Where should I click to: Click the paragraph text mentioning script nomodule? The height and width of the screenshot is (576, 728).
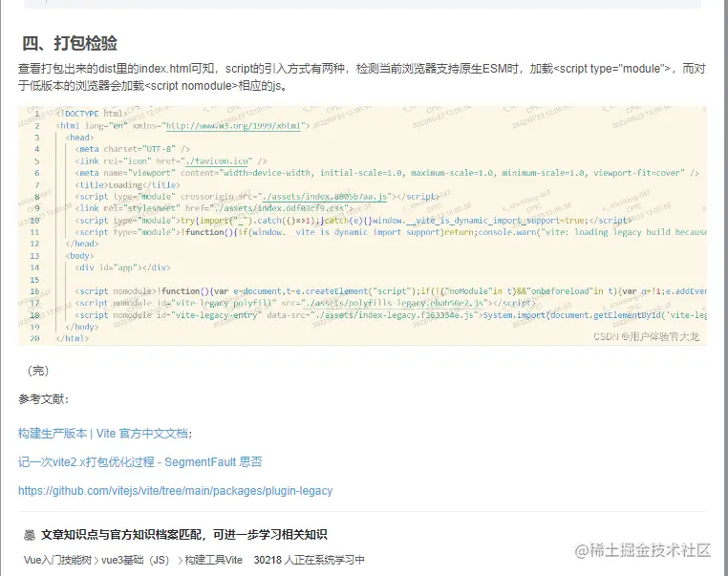(x=362, y=77)
